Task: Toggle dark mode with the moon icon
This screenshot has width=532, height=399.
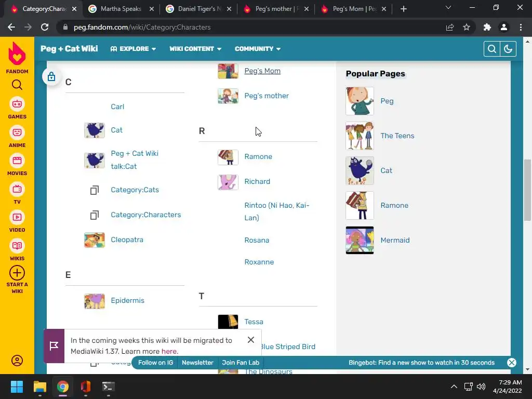Action: point(508,49)
